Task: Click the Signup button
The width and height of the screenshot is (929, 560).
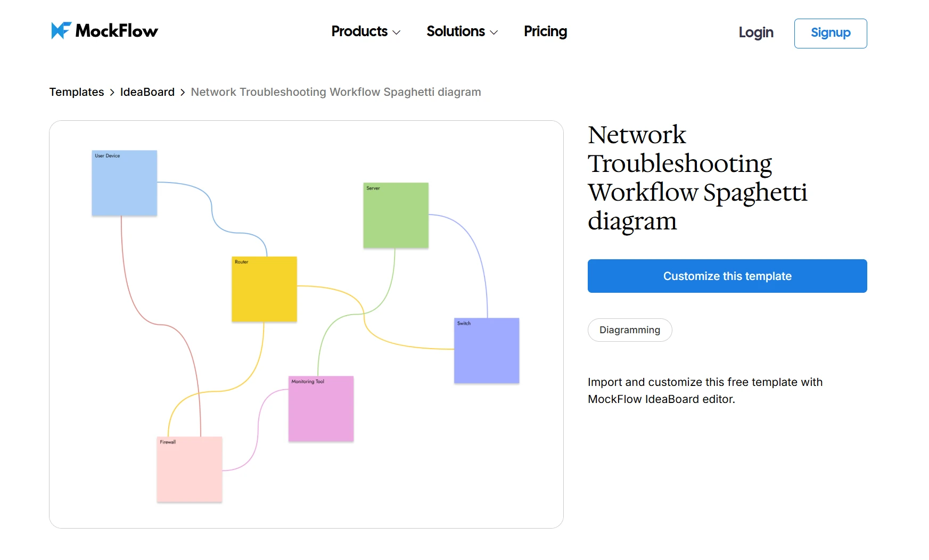Action: coord(830,33)
